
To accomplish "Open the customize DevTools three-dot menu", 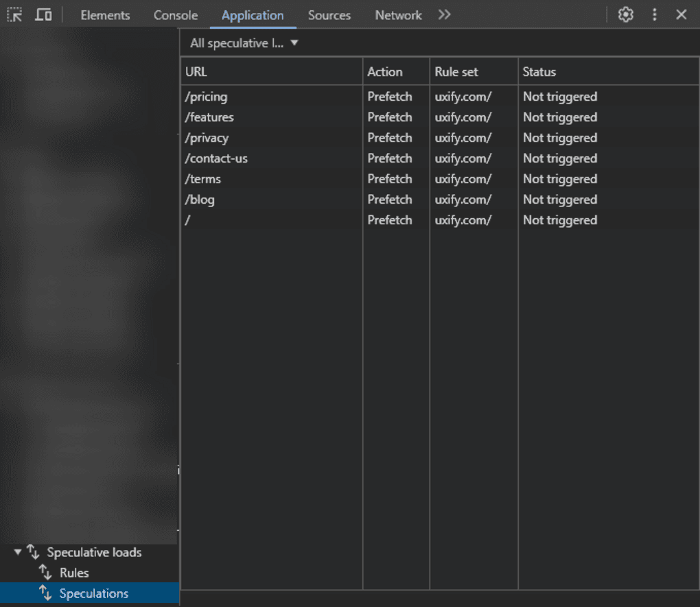I will (x=653, y=14).
